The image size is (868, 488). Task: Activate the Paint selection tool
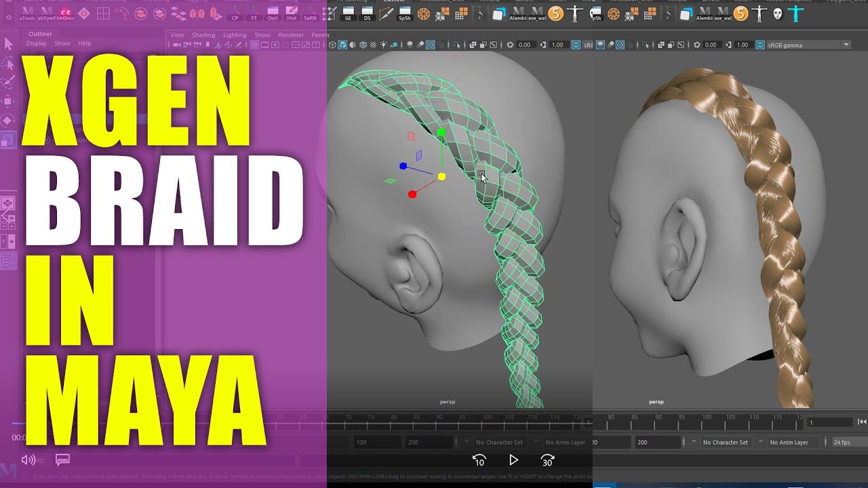pyautogui.click(x=8, y=83)
